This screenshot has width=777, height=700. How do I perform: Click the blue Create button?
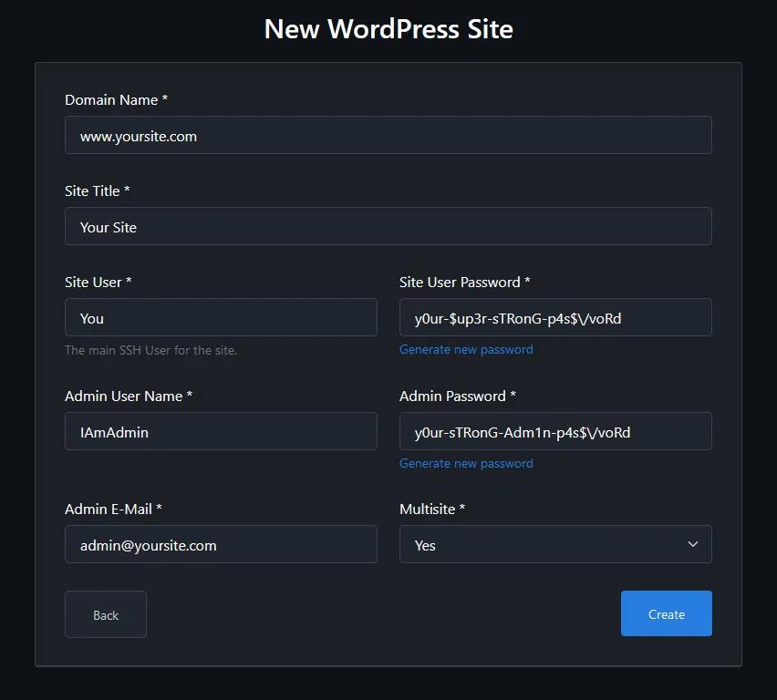pyautogui.click(x=667, y=613)
